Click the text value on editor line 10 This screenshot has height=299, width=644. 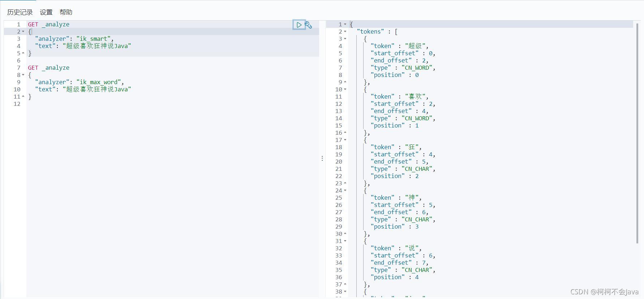pyautogui.click(x=97, y=90)
